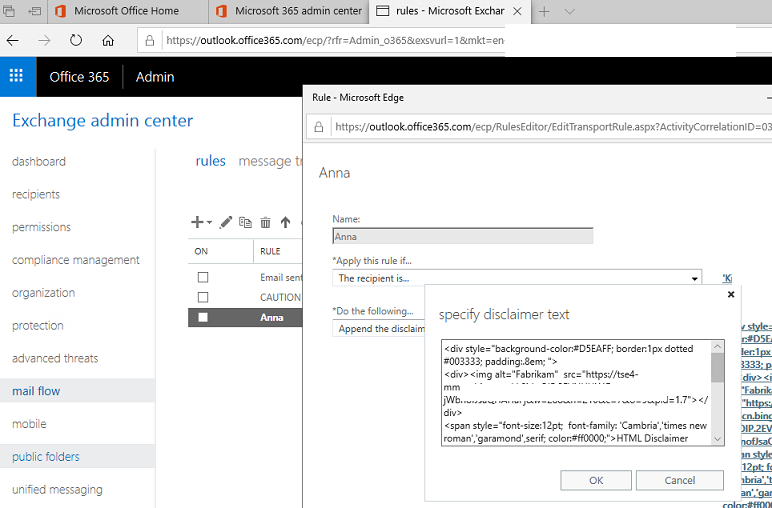Image resolution: width=772 pixels, height=508 pixels.
Task: Toggle checkbox for Anna rule
Action: point(203,318)
